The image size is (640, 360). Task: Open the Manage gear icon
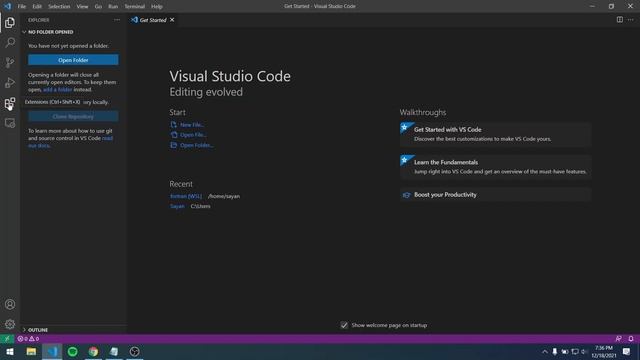pyautogui.click(x=10, y=324)
